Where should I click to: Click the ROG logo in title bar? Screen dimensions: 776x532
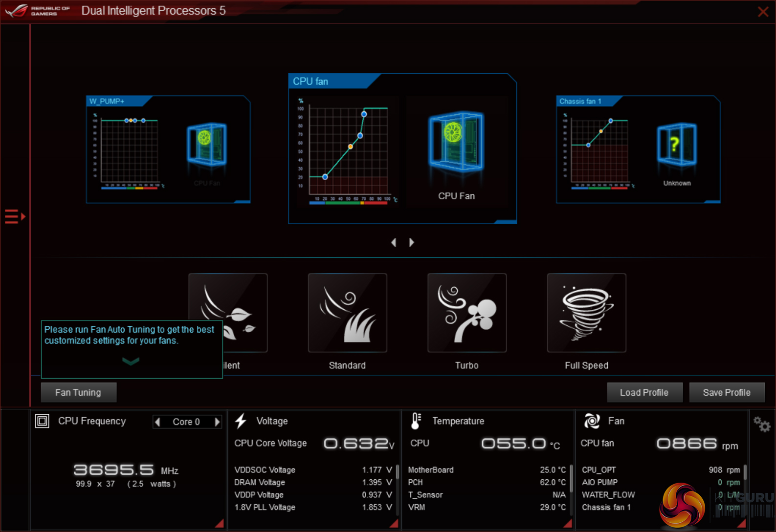[17, 11]
